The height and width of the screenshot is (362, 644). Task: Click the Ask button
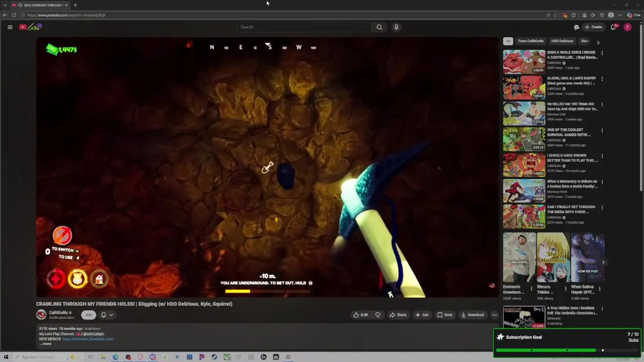click(x=422, y=315)
